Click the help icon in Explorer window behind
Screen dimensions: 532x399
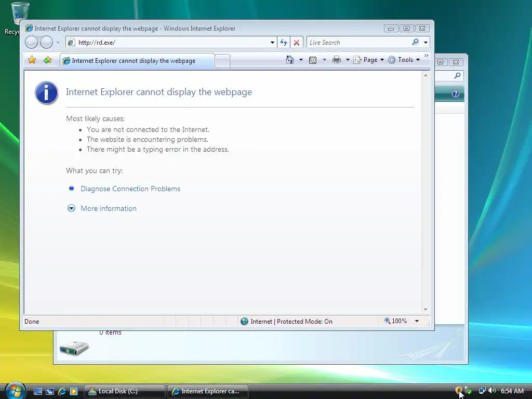pyautogui.click(x=456, y=94)
